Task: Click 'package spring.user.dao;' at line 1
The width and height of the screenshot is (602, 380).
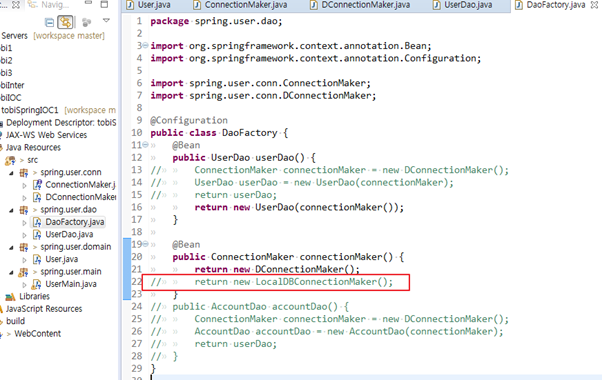Action: pos(217,21)
